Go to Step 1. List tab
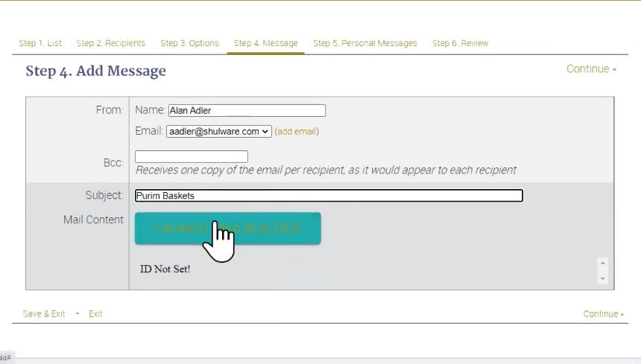This screenshot has width=641, height=364. pyautogui.click(x=40, y=43)
